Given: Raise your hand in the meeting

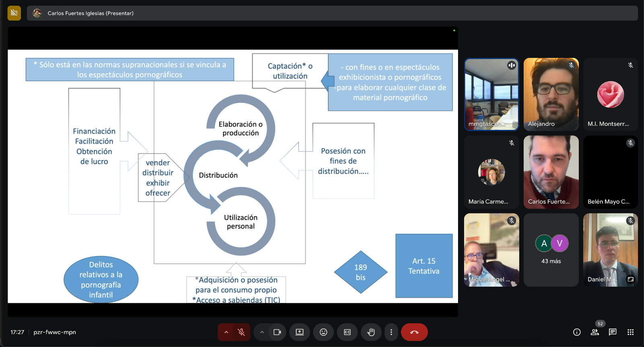Looking at the screenshot, I should click(371, 332).
